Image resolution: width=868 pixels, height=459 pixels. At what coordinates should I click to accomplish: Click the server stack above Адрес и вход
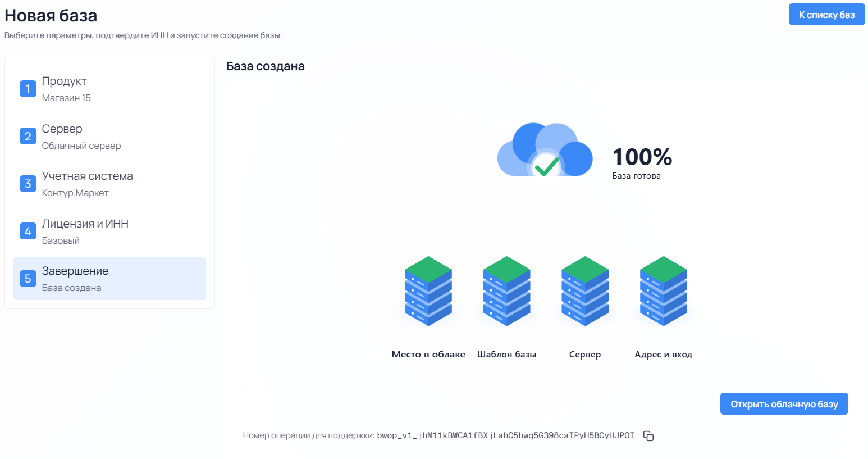click(664, 291)
